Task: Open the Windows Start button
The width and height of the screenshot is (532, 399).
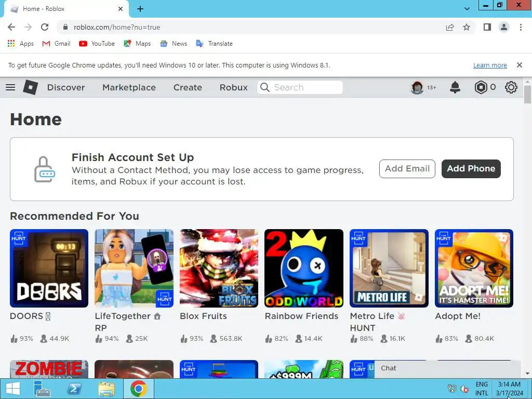Action: coord(13,389)
